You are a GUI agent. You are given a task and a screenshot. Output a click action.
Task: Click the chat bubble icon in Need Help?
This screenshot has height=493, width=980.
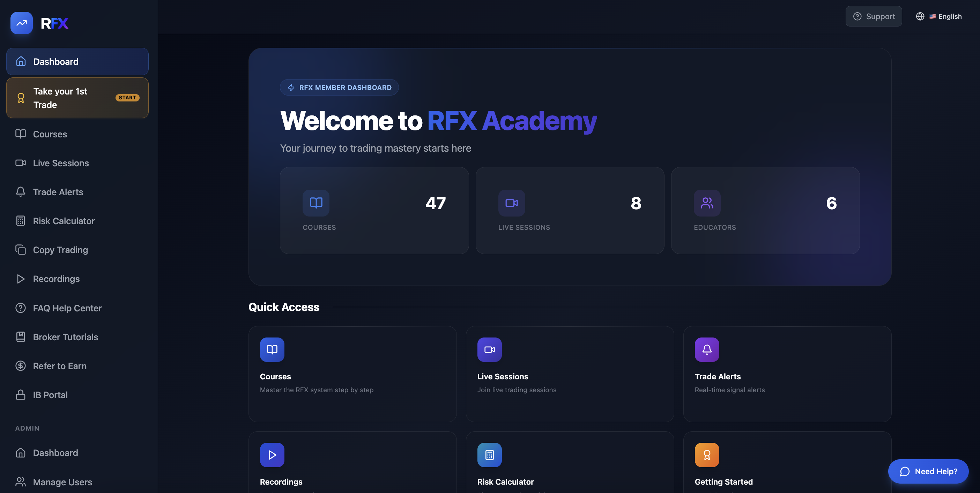905,472
